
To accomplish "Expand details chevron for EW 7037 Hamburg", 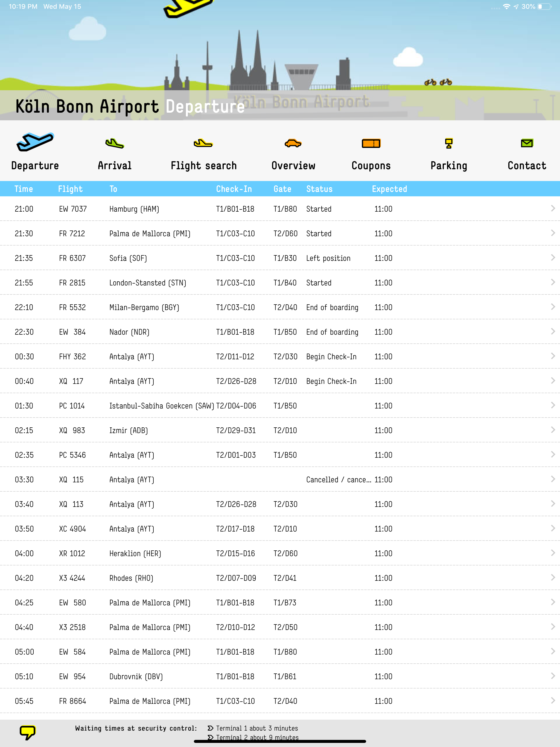I will (x=553, y=208).
